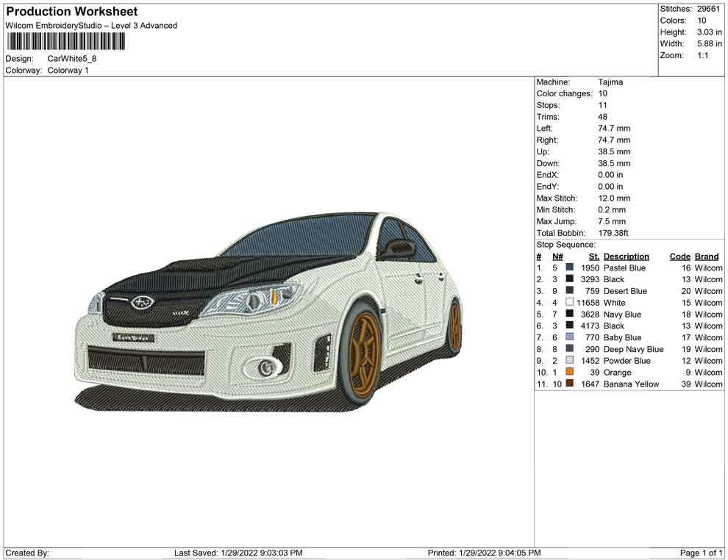Viewport: 728px width, 560px height.
Task: Select the Desert Blue color chip
Action: 568,291
